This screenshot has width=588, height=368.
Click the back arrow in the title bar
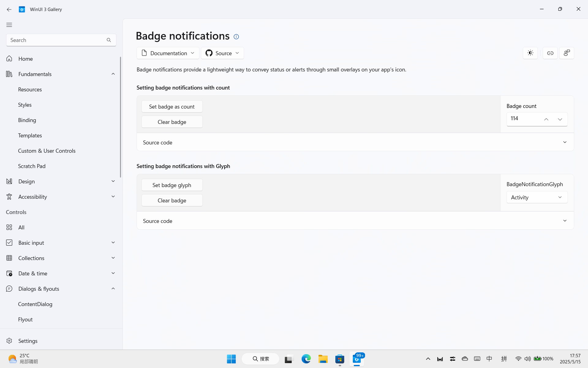[9, 10]
